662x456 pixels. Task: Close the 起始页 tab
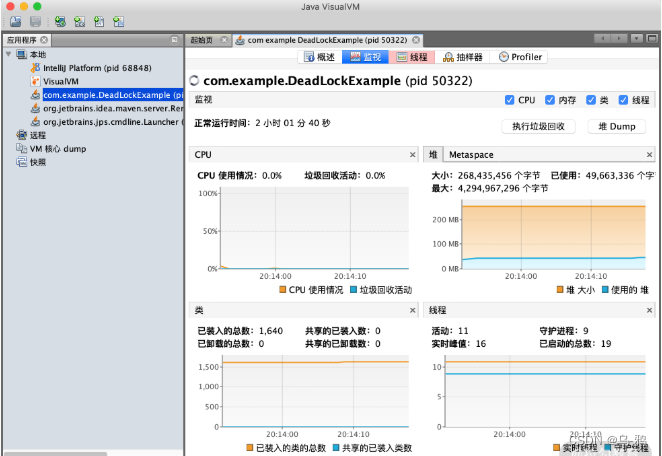(224, 40)
